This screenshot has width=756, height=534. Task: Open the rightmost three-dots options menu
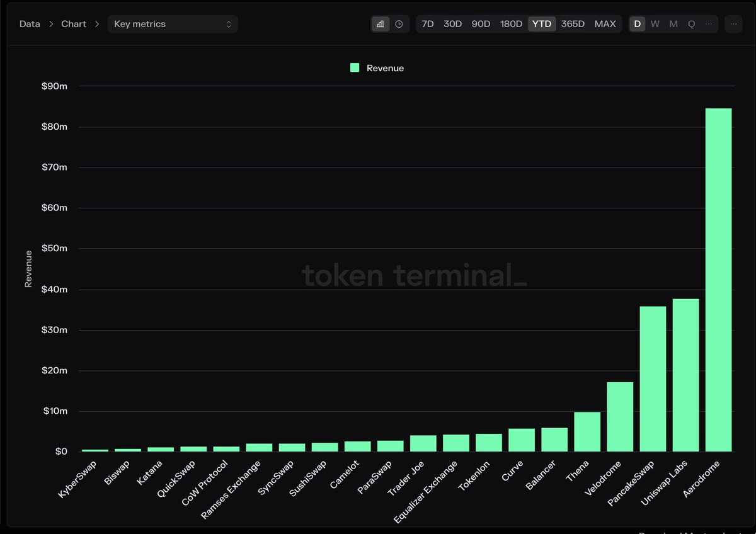coord(733,24)
